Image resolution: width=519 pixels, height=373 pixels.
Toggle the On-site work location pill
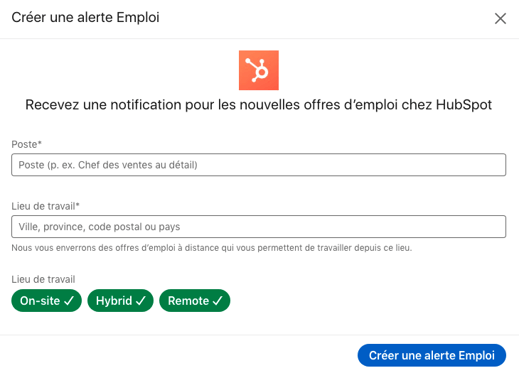[x=47, y=301]
